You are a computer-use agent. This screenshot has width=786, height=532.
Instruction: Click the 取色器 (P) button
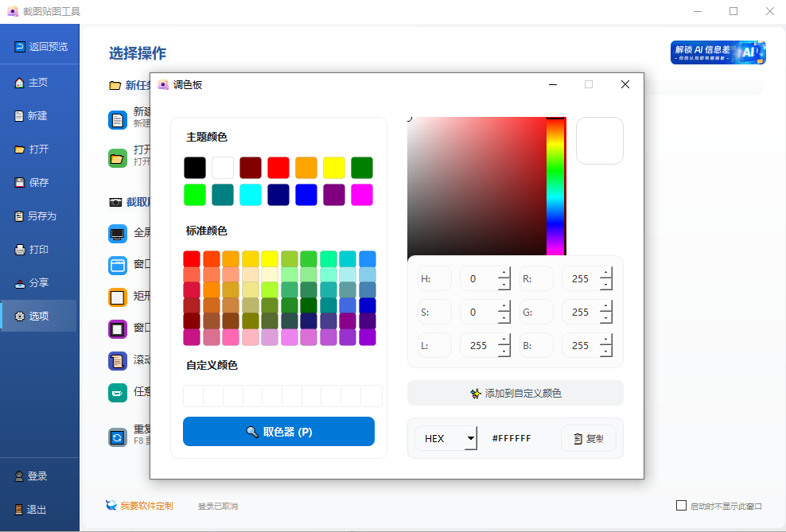click(278, 431)
